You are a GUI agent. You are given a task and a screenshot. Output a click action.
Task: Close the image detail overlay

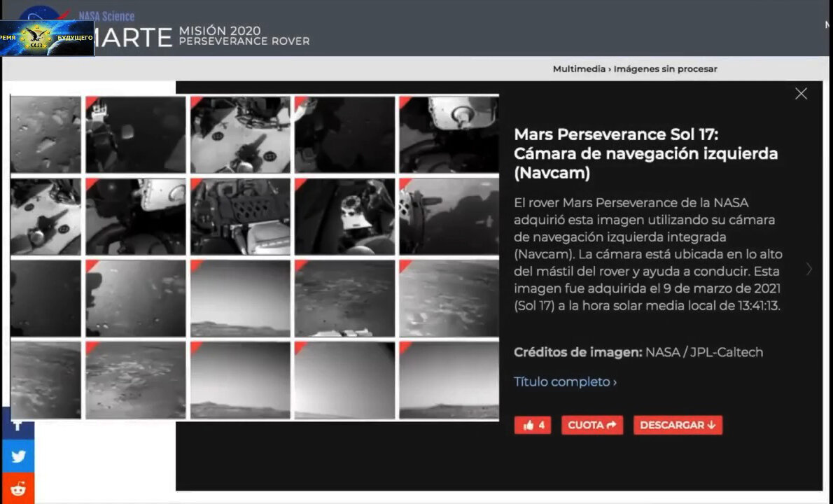click(x=801, y=94)
